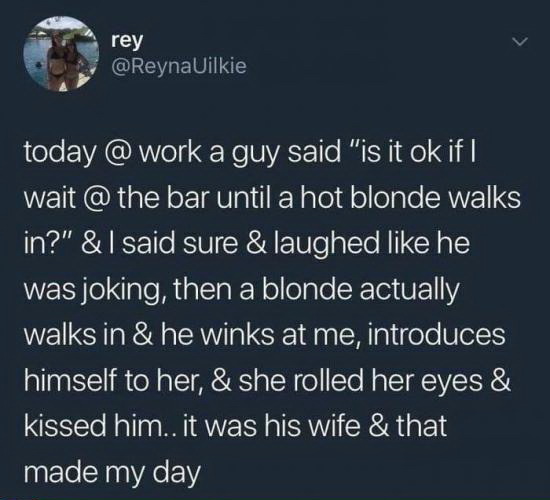Expand the tweet options chevron

coord(519,42)
